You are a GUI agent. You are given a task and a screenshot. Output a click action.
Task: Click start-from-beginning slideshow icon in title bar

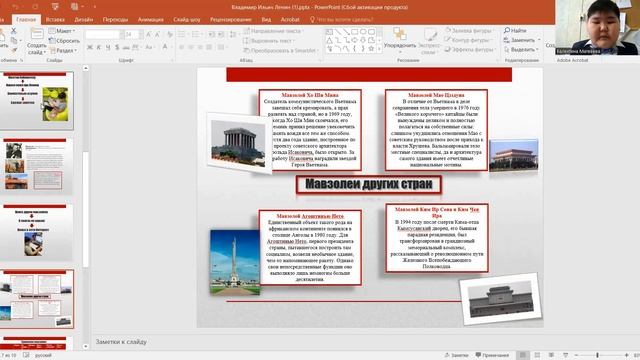coord(55,7)
